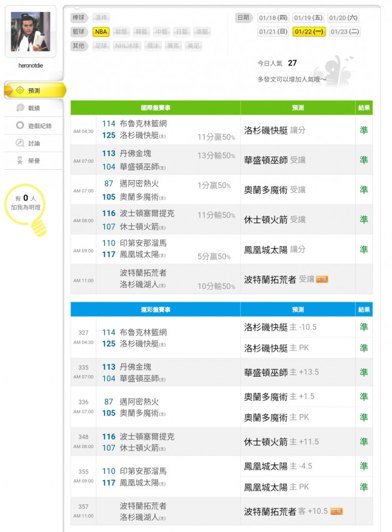Select the NHL冰球 league filter
Image resolution: width=392 pixels, height=532 pixels.
127,46
